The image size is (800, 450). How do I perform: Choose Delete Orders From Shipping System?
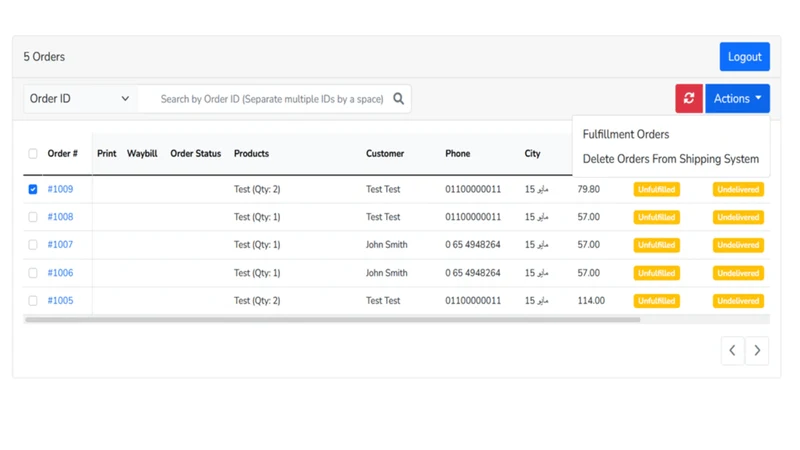click(x=670, y=159)
